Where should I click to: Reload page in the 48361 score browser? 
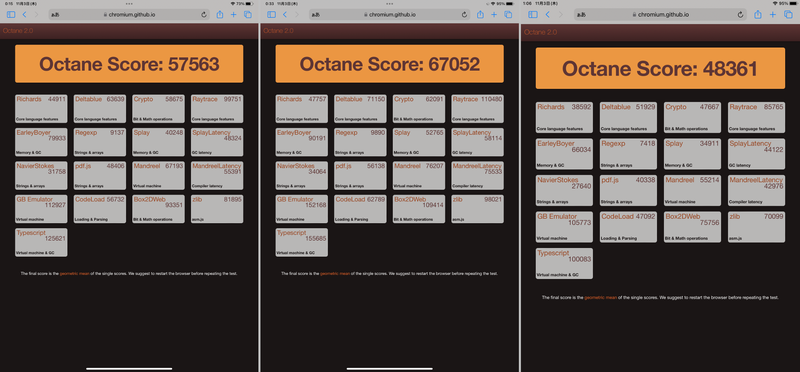point(740,15)
